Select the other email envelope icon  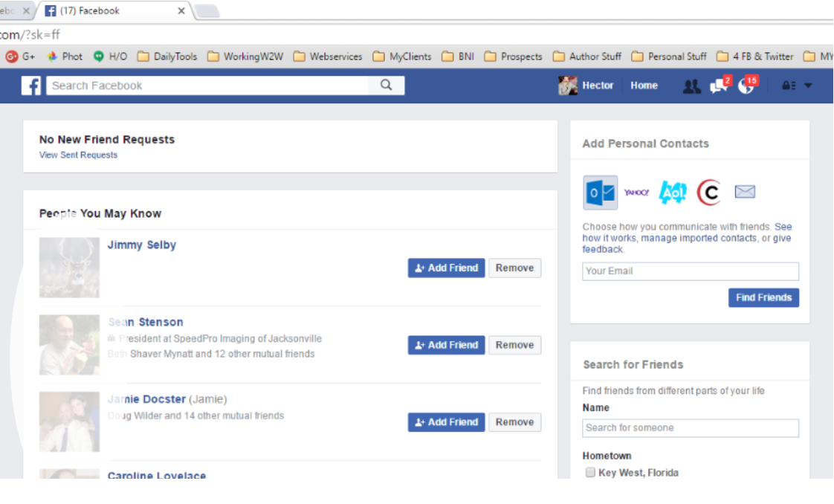[745, 191]
